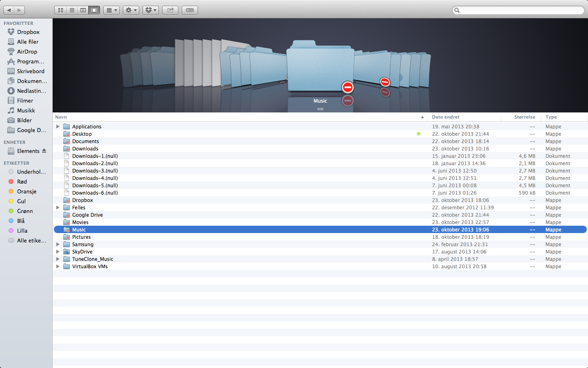Click the edit tags toolbar button

coord(190,10)
